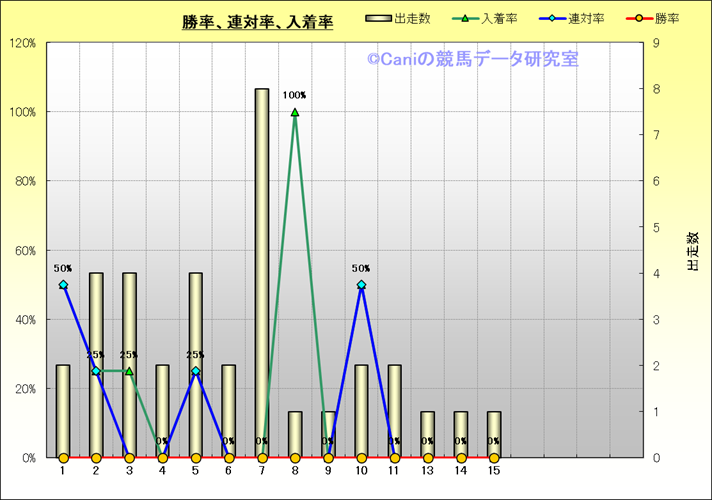This screenshot has width=712, height=500.
Task: Select the green triangle marker at position 3
Action: pos(129,371)
